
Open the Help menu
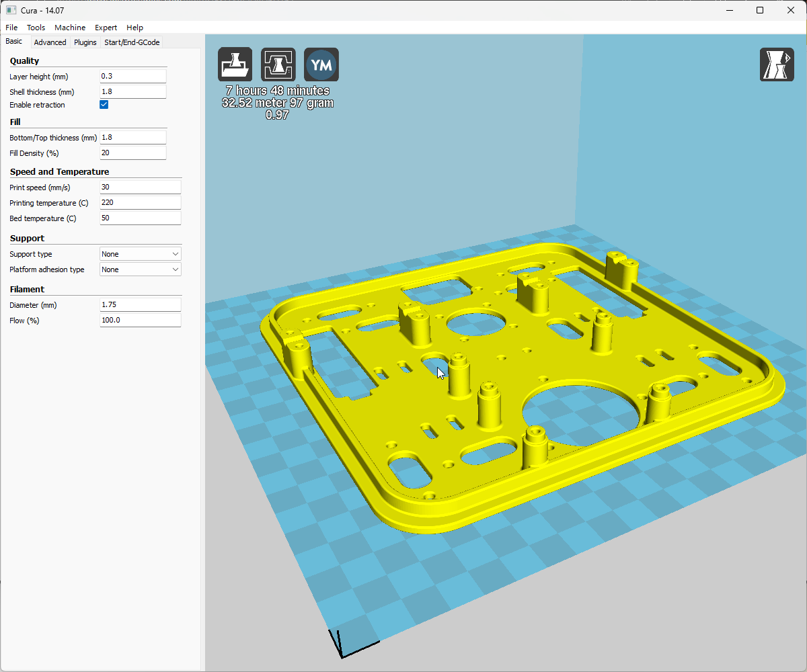[134, 28]
